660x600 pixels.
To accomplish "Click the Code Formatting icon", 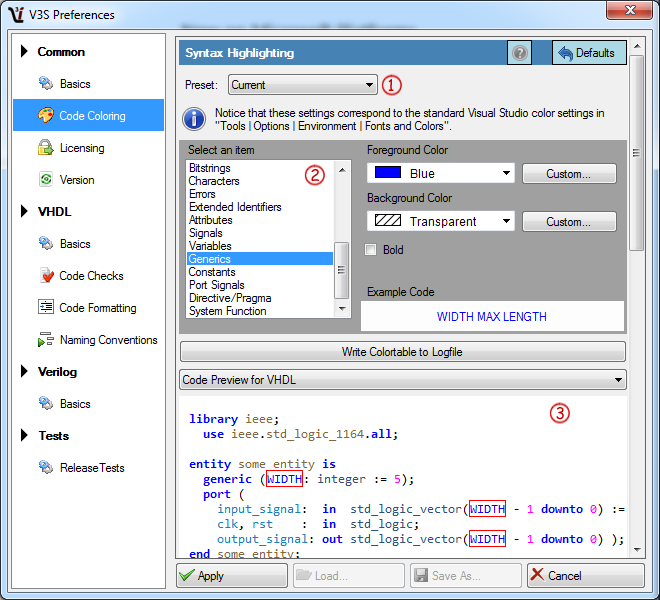I will pyautogui.click(x=46, y=307).
